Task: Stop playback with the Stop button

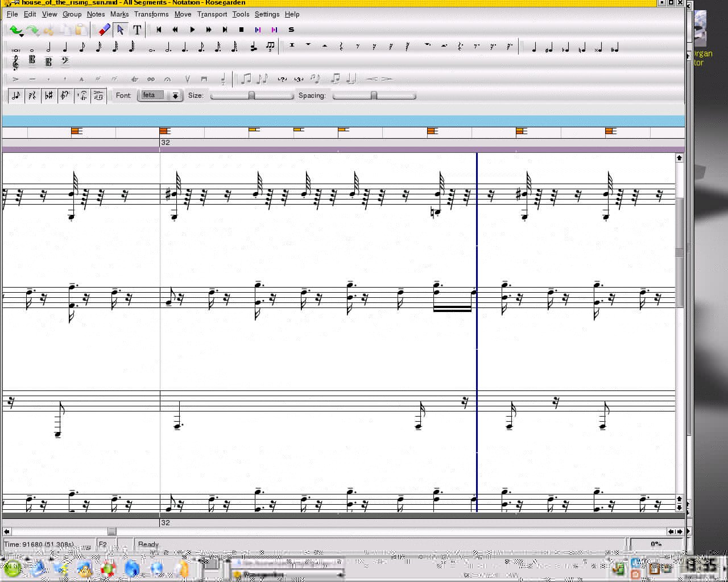Action: point(241,30)
